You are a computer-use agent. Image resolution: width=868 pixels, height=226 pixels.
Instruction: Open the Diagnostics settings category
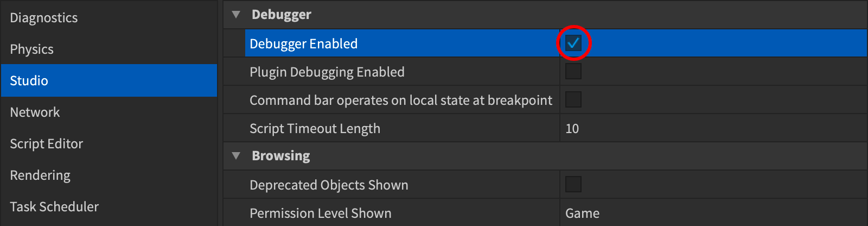tap(44, 18)
